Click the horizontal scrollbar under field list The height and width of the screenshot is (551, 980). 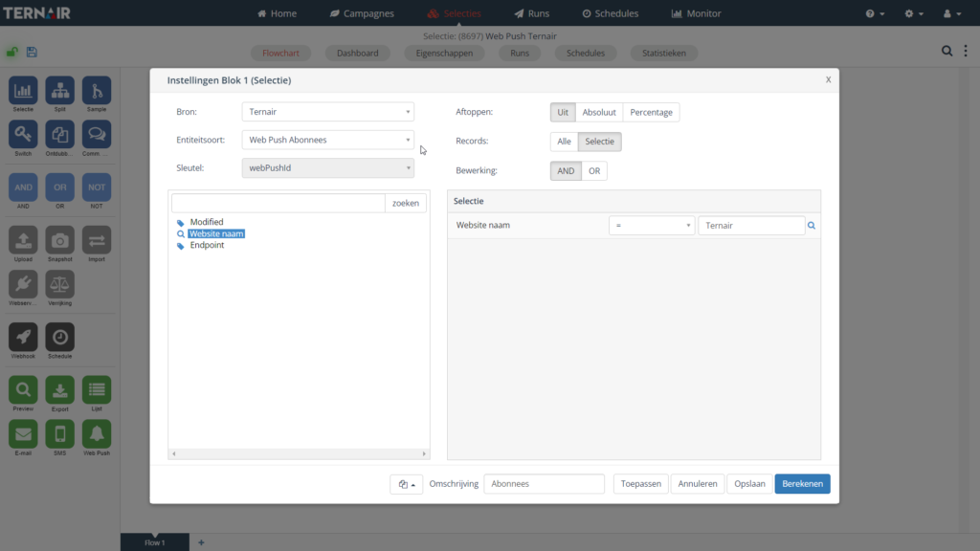(299, 454)
